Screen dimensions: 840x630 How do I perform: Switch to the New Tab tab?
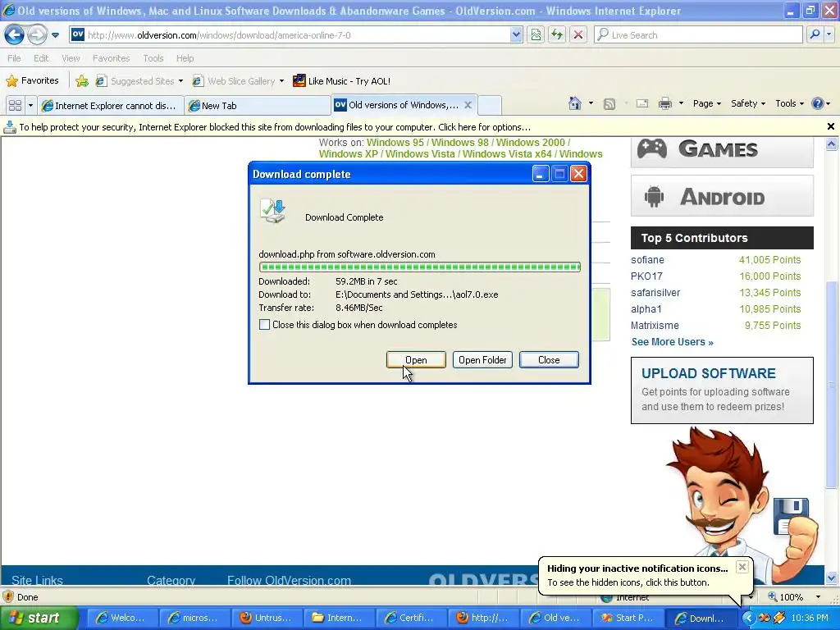coord(257,106)
